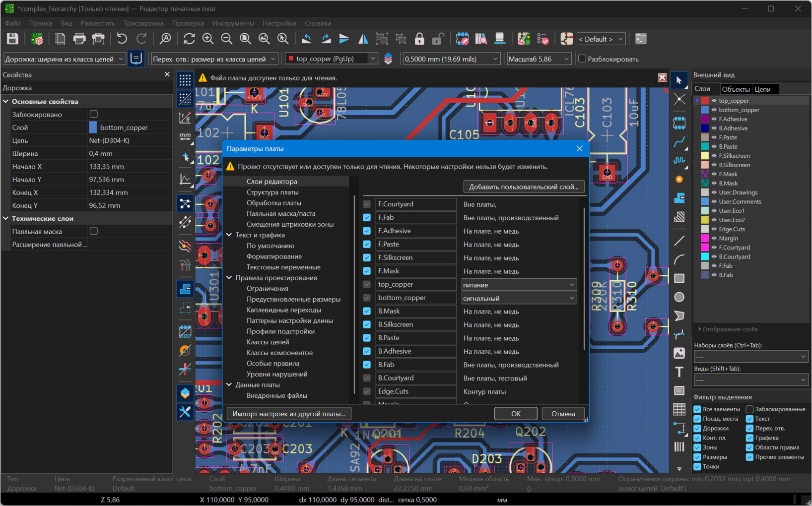
Task: Click the Добавить пользовательский слой button
Action: tap(524, 187)
